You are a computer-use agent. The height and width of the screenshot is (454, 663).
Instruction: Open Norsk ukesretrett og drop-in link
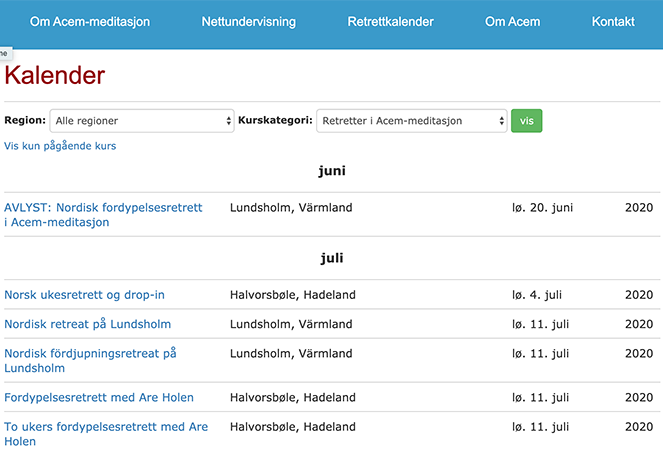[x=85, y=295]
